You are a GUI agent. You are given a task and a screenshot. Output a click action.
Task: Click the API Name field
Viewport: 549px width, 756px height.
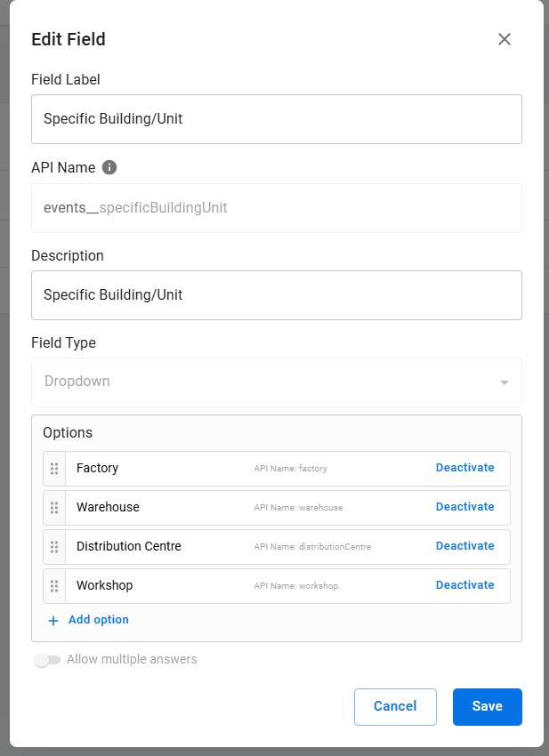276,208
